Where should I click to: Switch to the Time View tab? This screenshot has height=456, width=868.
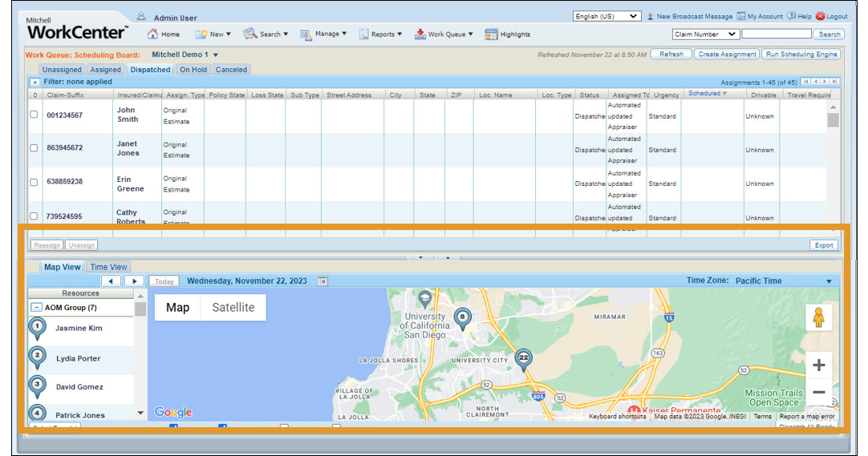coord(108,267)
